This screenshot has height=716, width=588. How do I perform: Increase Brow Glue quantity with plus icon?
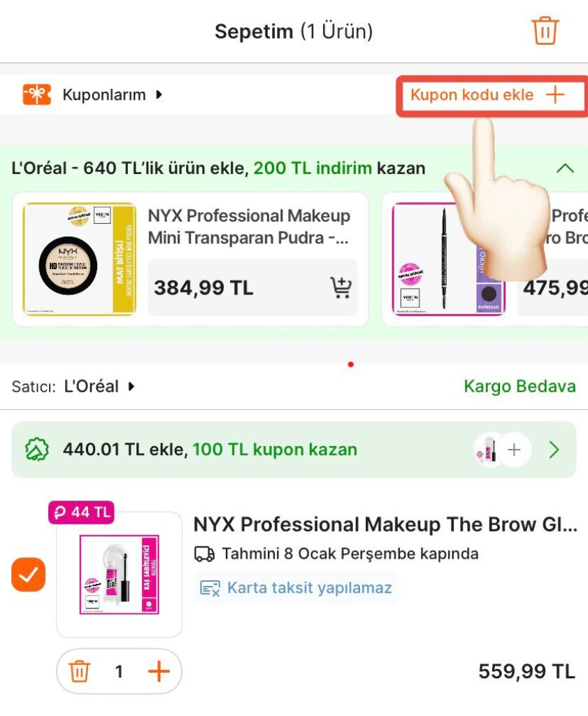(159, 672)
